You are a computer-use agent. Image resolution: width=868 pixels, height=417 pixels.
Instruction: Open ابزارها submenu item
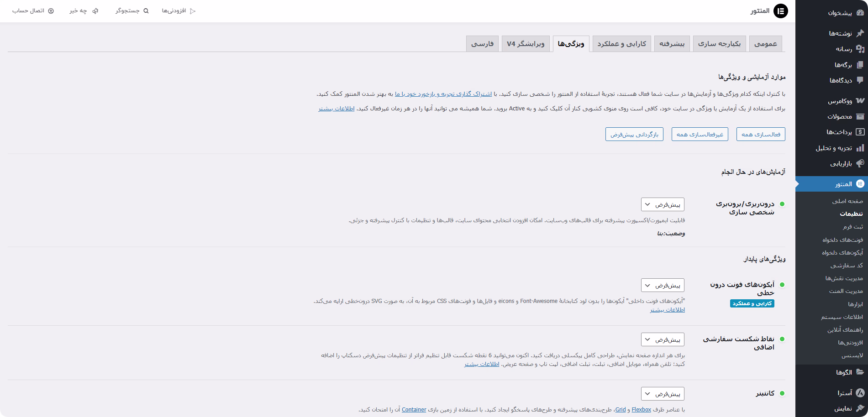click(x=856, y=304)
